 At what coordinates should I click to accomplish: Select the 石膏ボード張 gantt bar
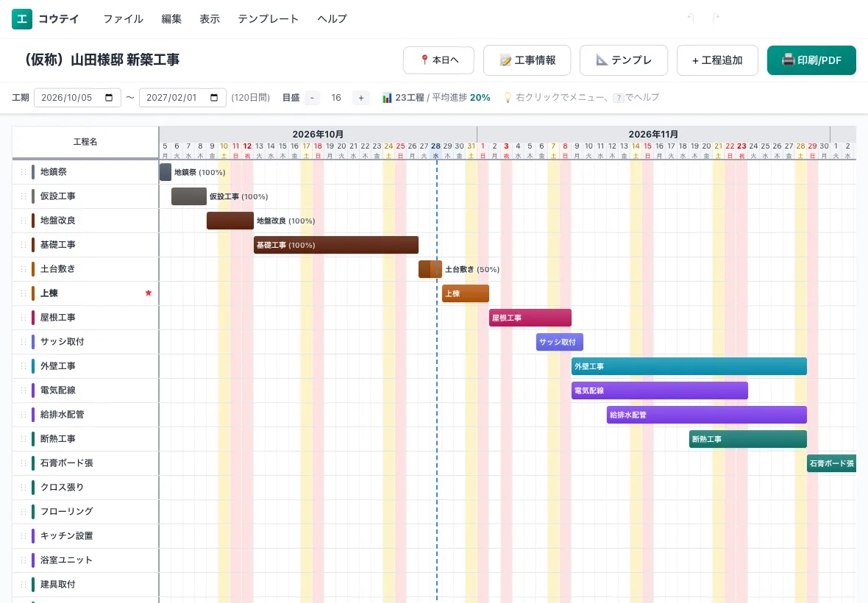pos(831,463)
